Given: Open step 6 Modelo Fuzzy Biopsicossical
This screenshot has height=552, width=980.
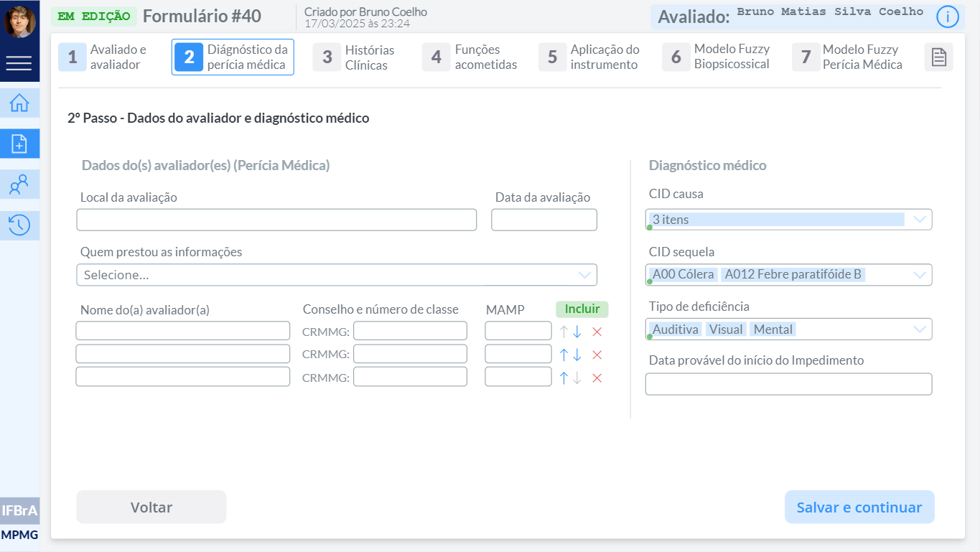Looking at the screenshot, I should 716,57.
